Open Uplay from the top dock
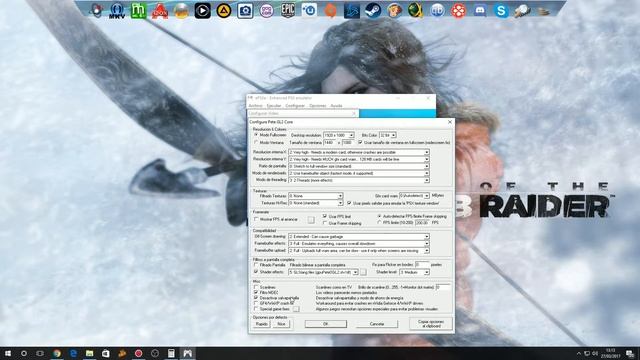640x360 pixels. click(309, 11)
